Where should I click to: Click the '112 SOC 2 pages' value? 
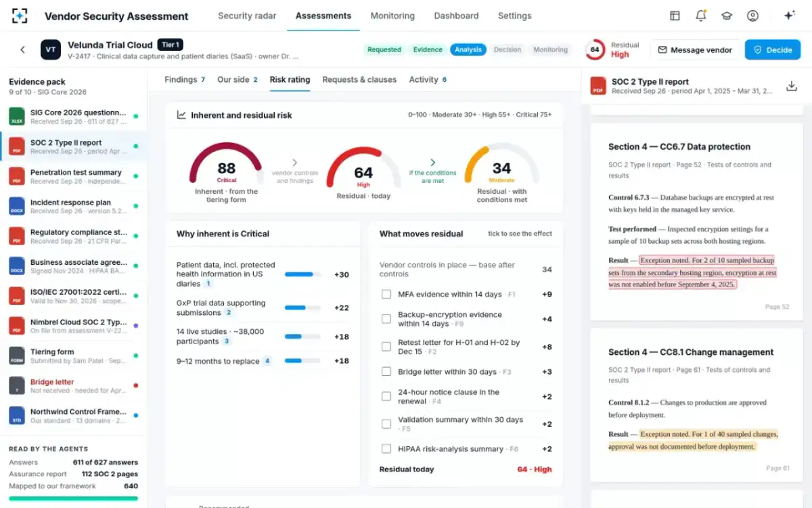(110, 474)
